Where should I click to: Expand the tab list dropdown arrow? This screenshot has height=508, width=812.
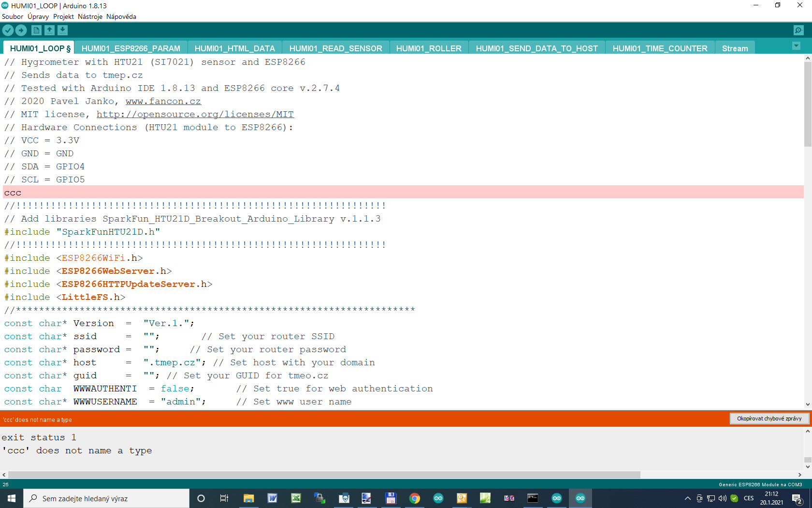[x=796, y=46]
